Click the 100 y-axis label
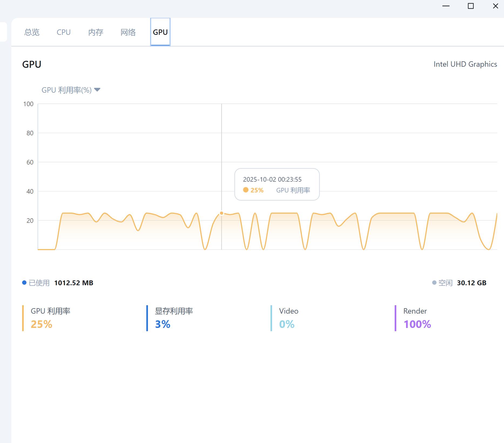Screen dimensions: 504x443 pos(28,104)
